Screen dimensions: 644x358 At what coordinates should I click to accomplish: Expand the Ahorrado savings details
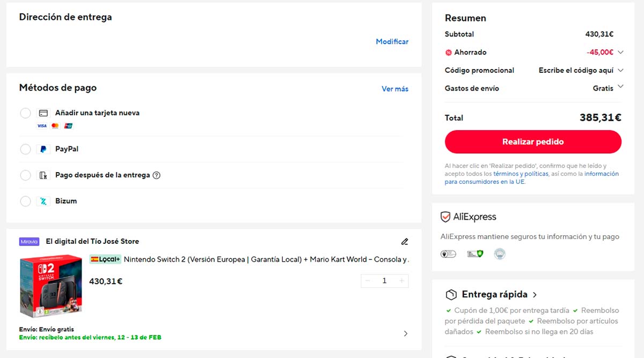click(x=621, y=52)
